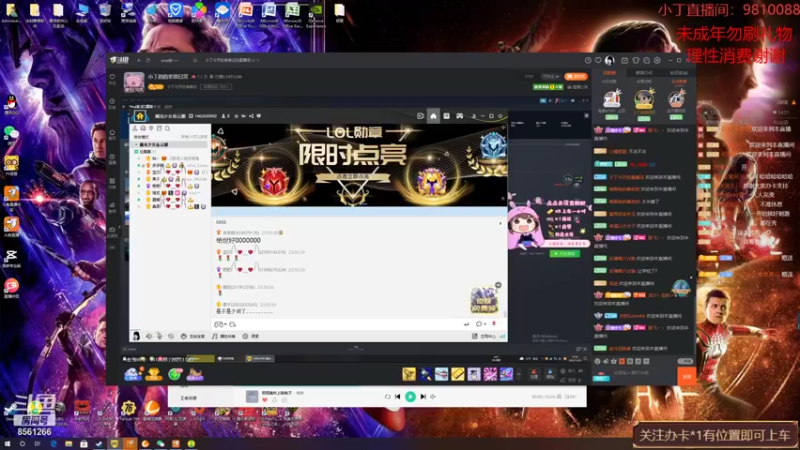Open the emoji picker in the Huya chat input
Viewport: 800px width, 450px height.
coord(597,361)
